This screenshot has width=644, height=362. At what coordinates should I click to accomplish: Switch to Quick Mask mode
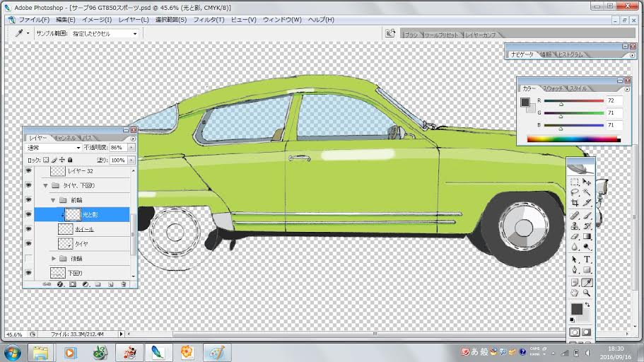pos(587,332)
